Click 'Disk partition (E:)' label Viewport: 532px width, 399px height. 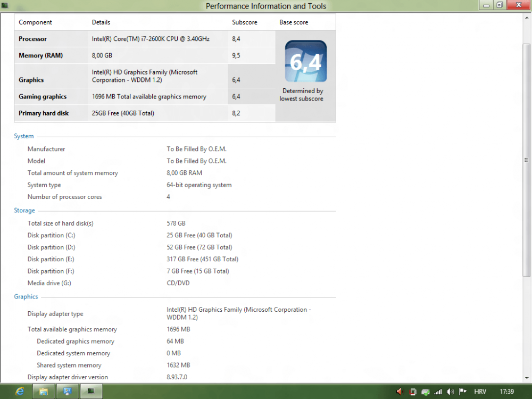click(x=51, y=259)
